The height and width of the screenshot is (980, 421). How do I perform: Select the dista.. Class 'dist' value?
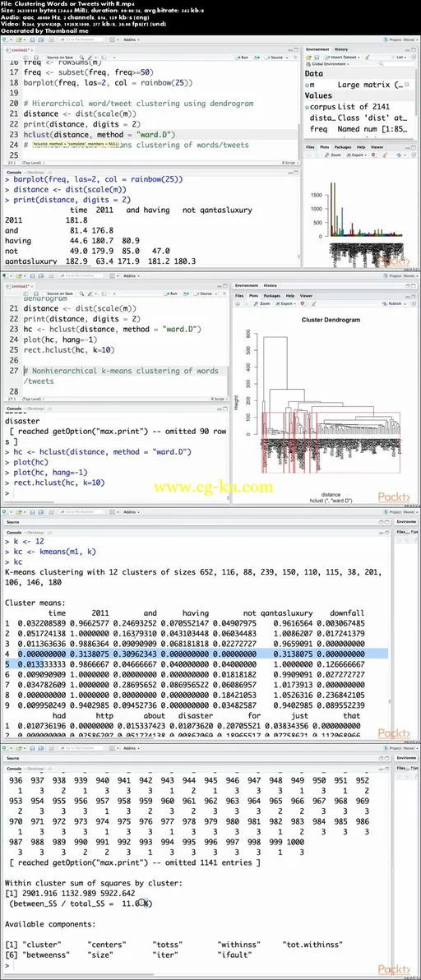click(359, 118)
